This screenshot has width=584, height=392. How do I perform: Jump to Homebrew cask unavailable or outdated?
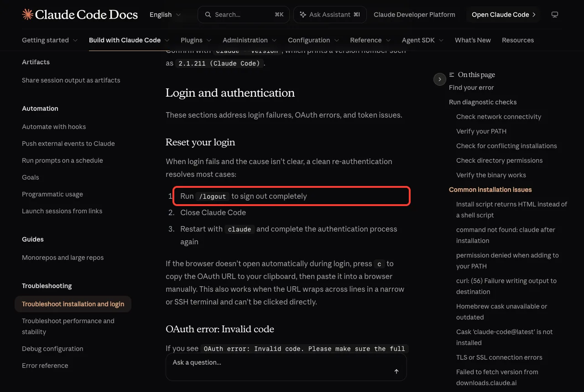pyautogui.click(x=502, y=312)
